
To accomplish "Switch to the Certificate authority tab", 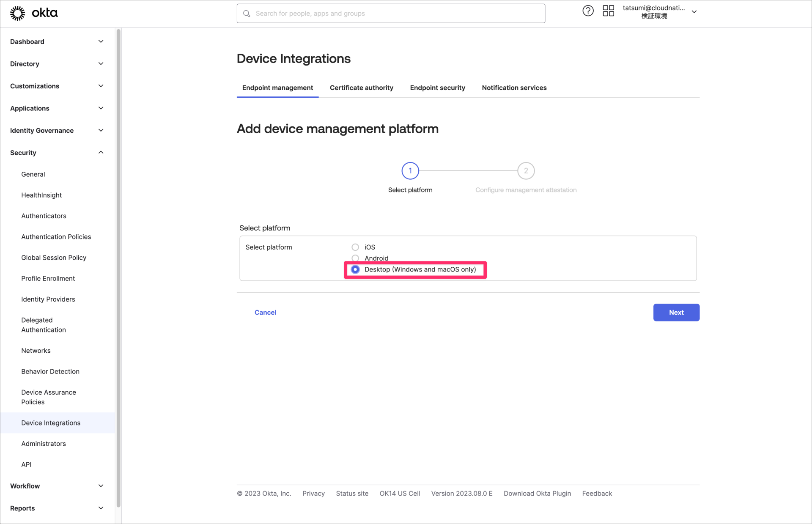I will [361, 88].
